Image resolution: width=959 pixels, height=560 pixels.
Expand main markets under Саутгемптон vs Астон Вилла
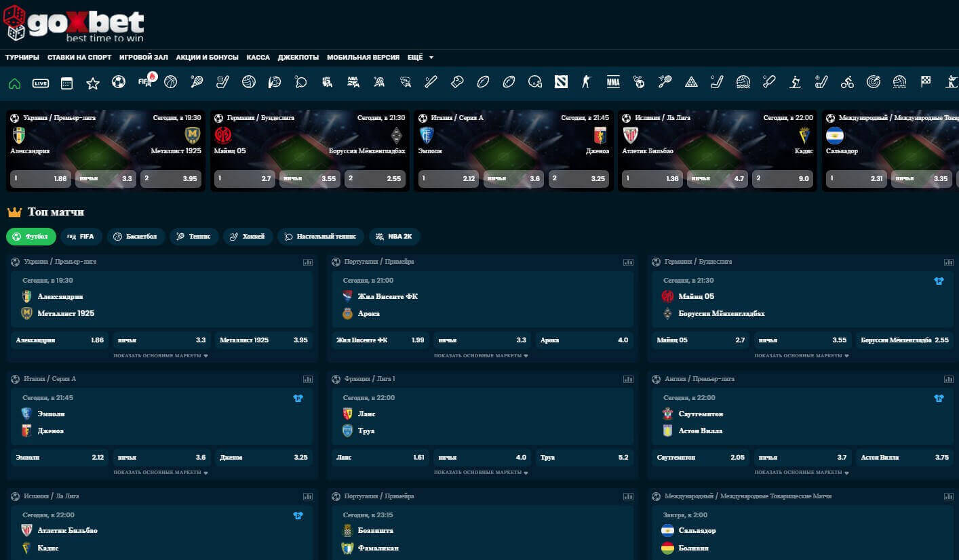tap(802, 473)
